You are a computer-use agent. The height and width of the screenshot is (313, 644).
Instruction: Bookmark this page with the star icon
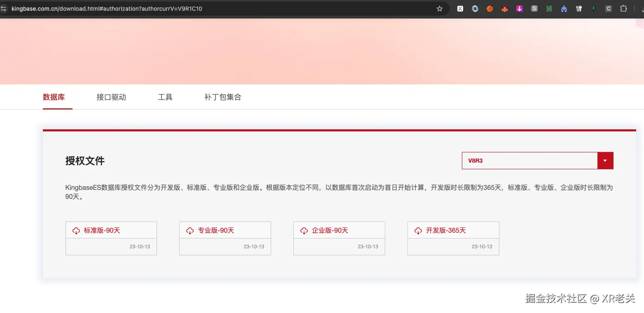440,9
